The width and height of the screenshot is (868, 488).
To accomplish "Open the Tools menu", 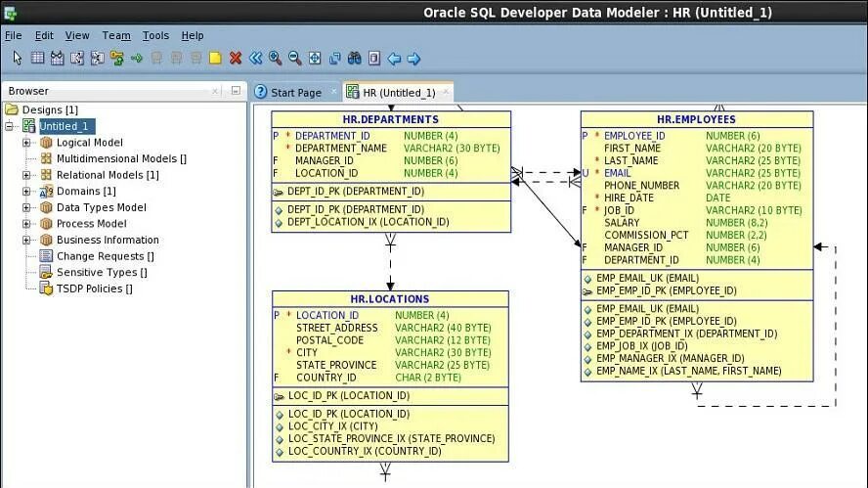I will click(x=155, y=35).
